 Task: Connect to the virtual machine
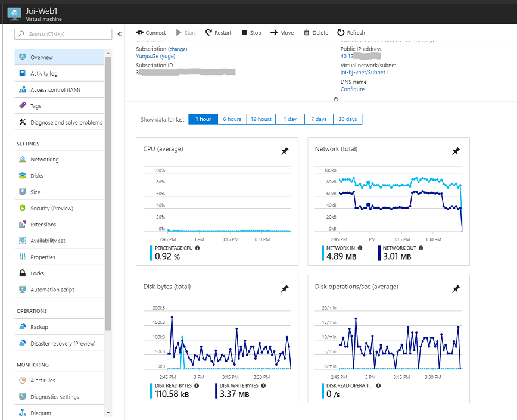click(151, 33)
